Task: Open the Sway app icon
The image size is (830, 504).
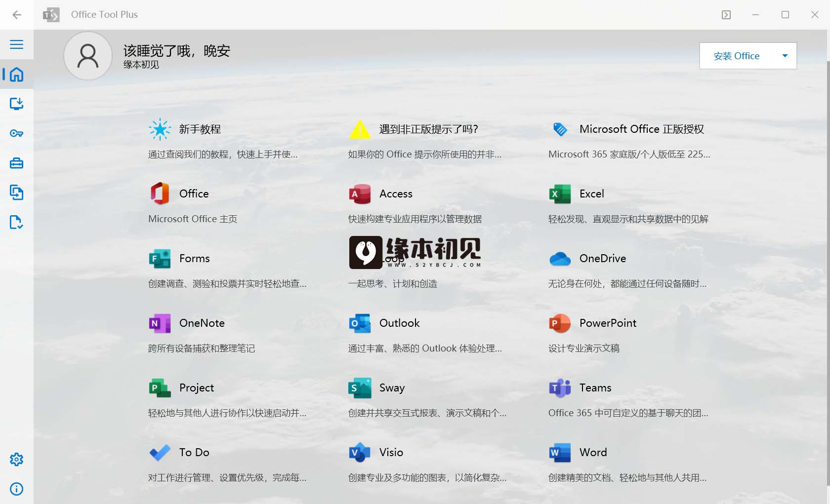Action: point(360,388)
